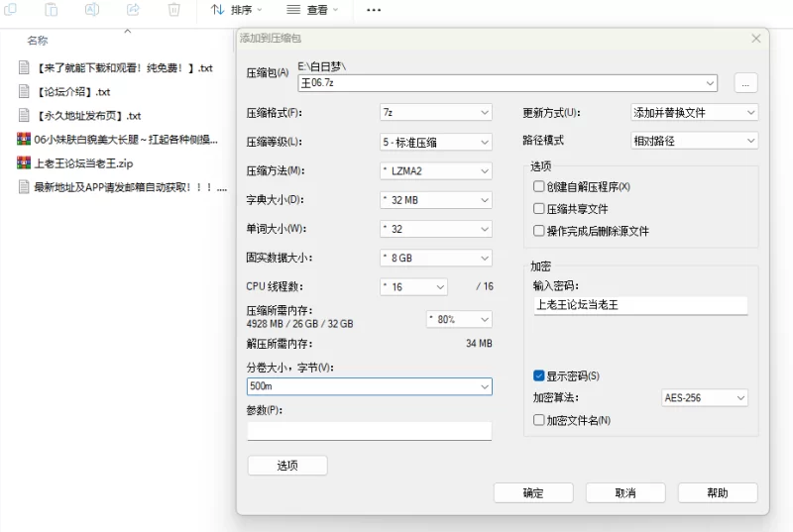Open the 排序 sort menu
This screenshot has width=793, height=532.
(x=237, y=10)
